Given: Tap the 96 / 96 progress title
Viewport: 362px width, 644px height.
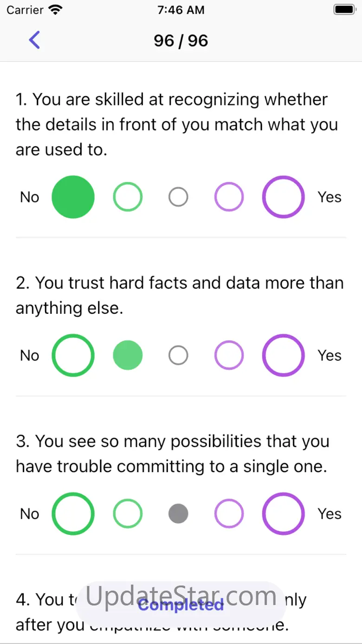Looking at the screenshot, I should [x=181, y=41].
